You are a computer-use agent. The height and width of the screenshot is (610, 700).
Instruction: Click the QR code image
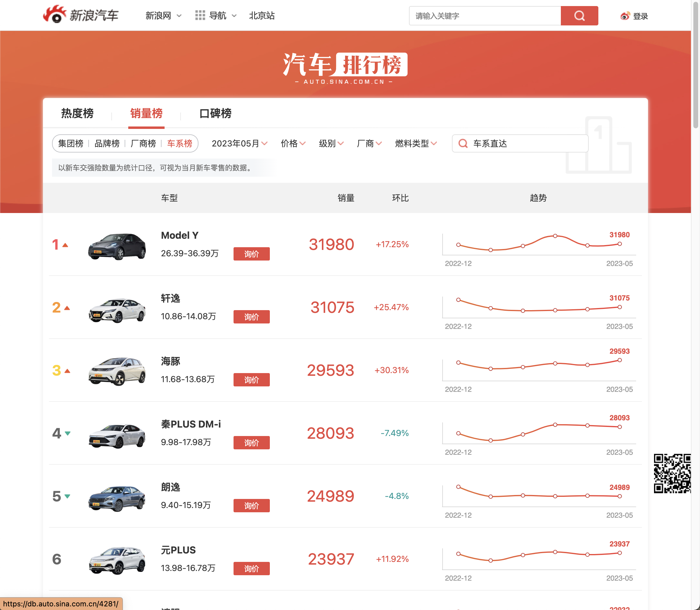coord(672,474)
